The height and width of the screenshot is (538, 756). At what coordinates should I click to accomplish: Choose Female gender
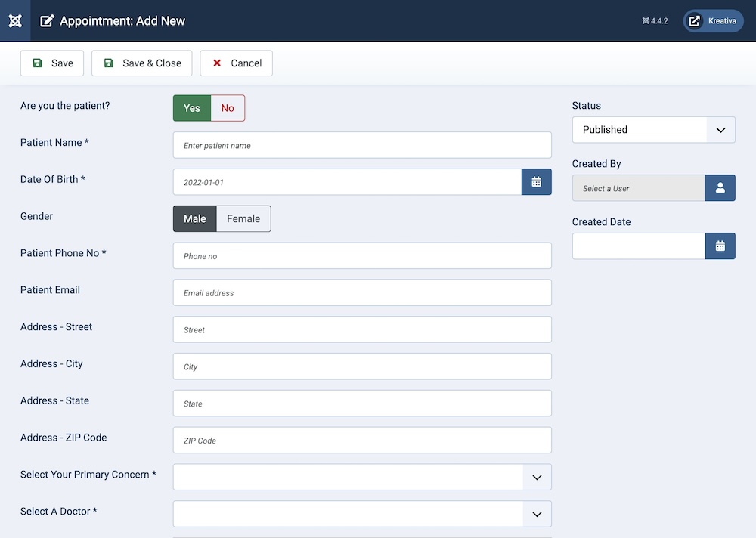(243, 218)
